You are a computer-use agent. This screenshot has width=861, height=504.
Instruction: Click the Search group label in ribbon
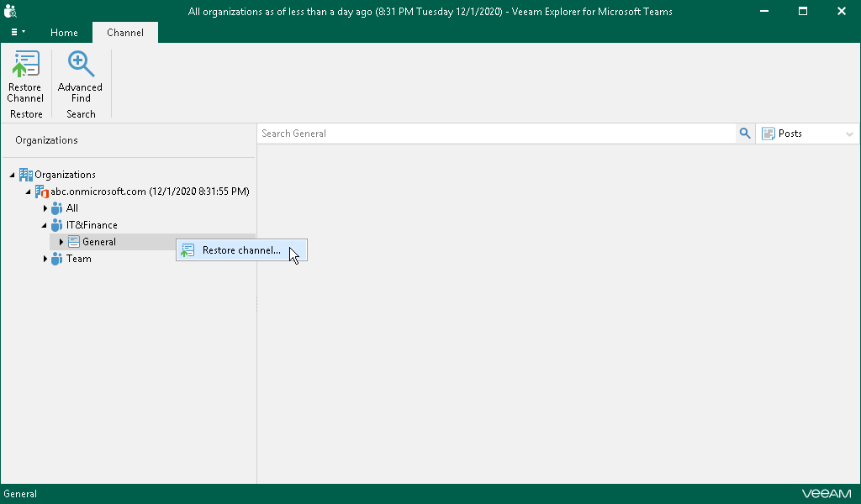point(81,114)
